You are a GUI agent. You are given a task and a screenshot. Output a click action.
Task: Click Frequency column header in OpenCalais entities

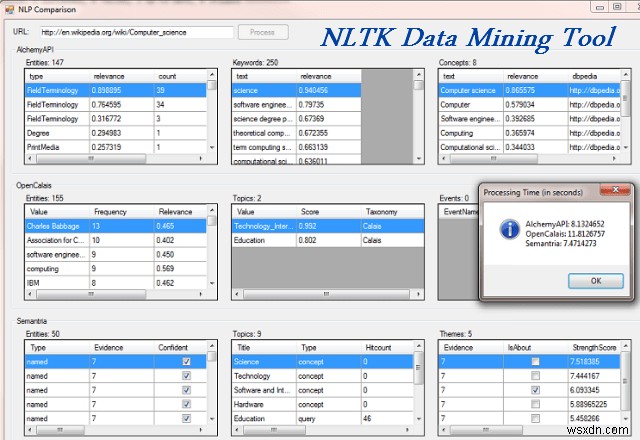click(122, 212)
